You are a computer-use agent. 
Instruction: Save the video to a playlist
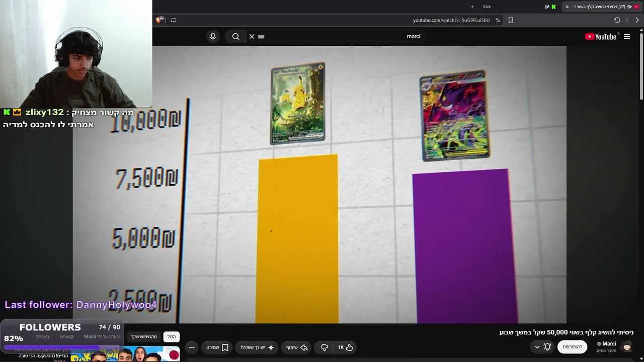[217, 347]
